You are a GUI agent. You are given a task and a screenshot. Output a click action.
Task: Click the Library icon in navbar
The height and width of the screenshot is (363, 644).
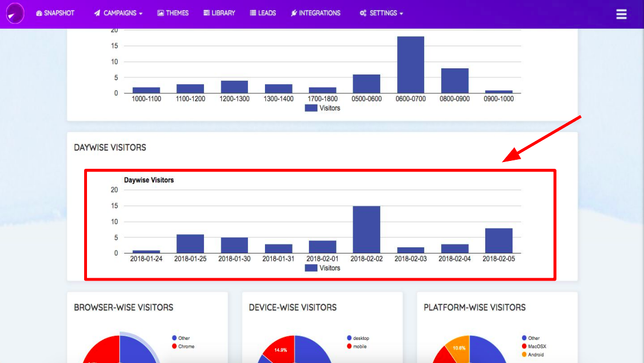point(207,13)
